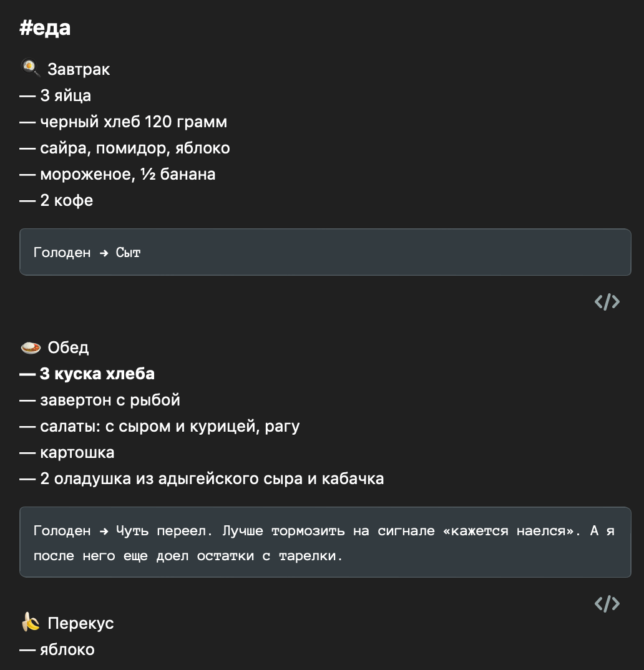Screen dimensions: 644x670
Task: Place cursor on 'Завтрак' heading text
Action: coord(79,69)
